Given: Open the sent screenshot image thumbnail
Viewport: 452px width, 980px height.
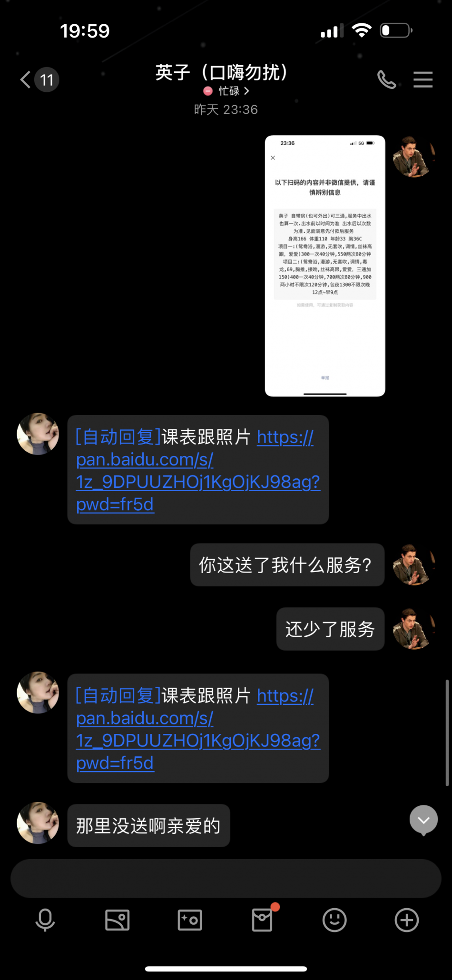Looking at the screenshot, I should click(x=325, y=266).
